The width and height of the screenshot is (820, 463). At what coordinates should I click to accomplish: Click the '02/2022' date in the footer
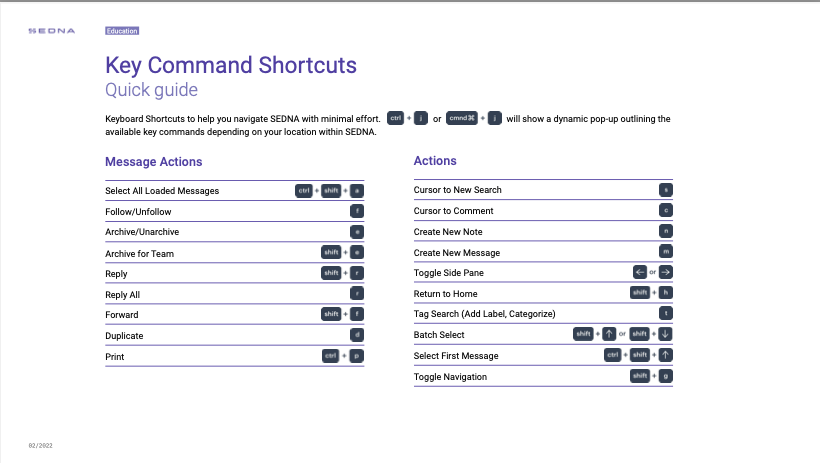tap(40, 446)
